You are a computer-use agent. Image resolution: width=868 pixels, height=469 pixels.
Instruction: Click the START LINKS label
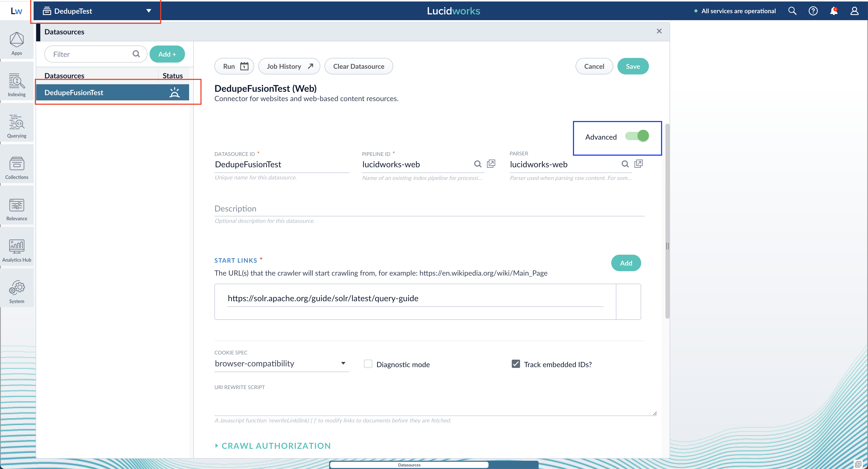point(236,260)
